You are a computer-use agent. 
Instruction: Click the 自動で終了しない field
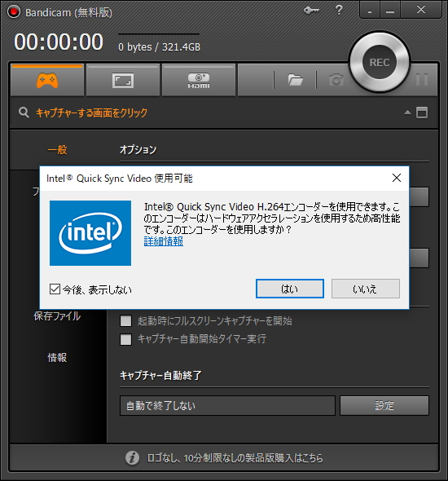[x=227, y=405]
